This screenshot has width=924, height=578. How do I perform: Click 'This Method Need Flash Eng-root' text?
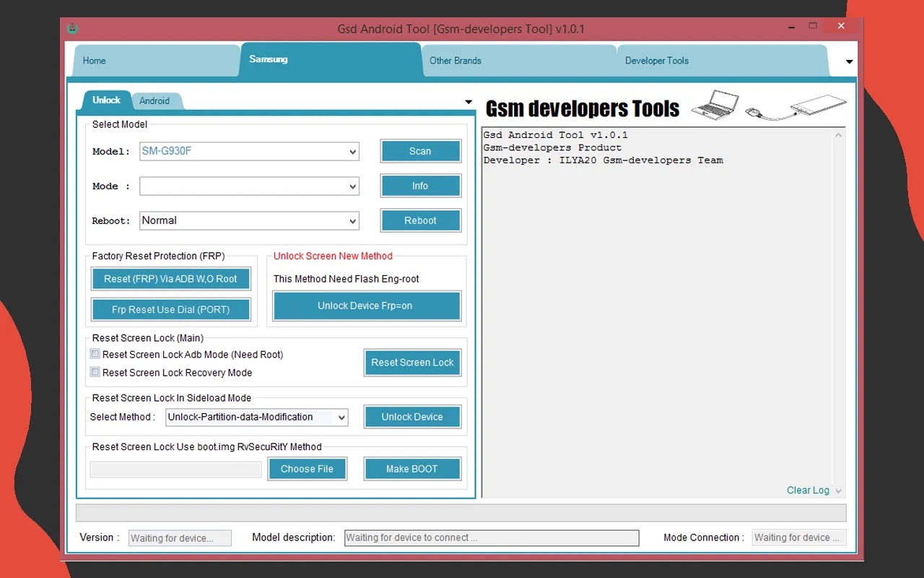click(346, 279)
